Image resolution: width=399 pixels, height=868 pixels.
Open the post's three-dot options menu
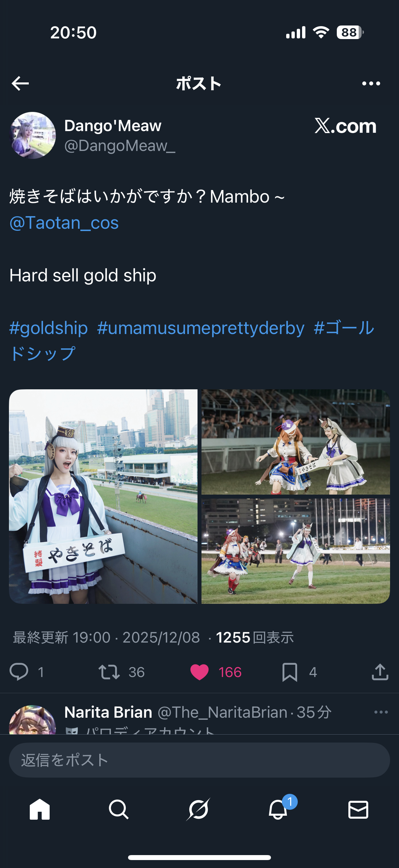(371, 83)
